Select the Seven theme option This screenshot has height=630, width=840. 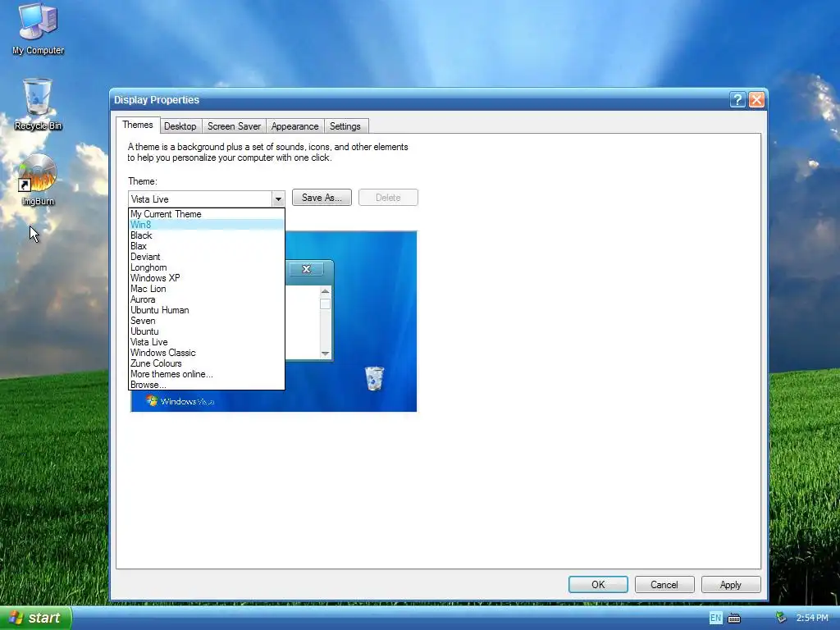[206, 321]
